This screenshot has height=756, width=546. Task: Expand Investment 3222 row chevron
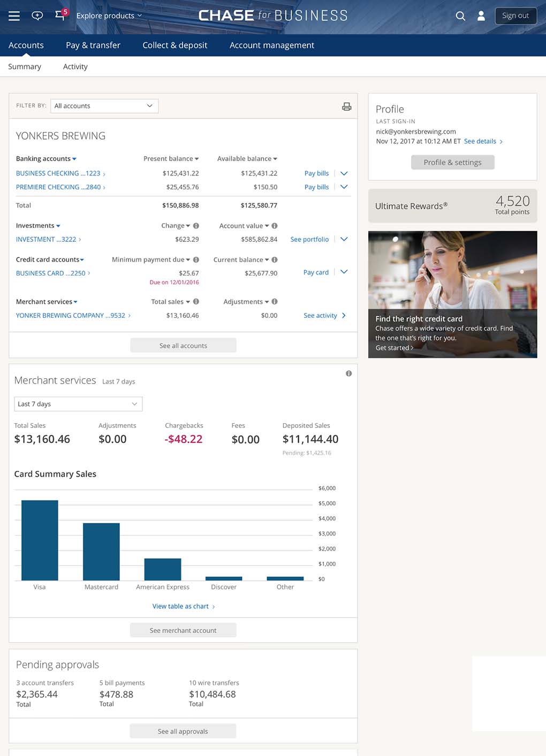pyautogui.click(x=344, y=239)
